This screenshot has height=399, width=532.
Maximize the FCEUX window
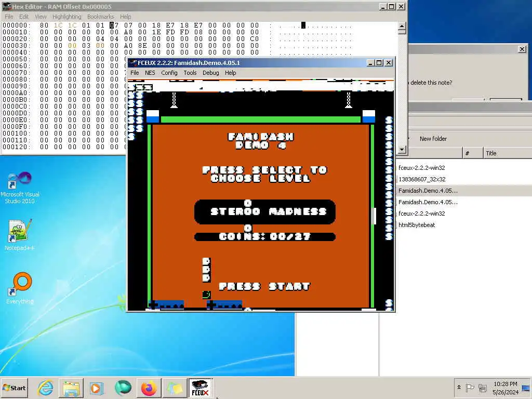(379, 63)
